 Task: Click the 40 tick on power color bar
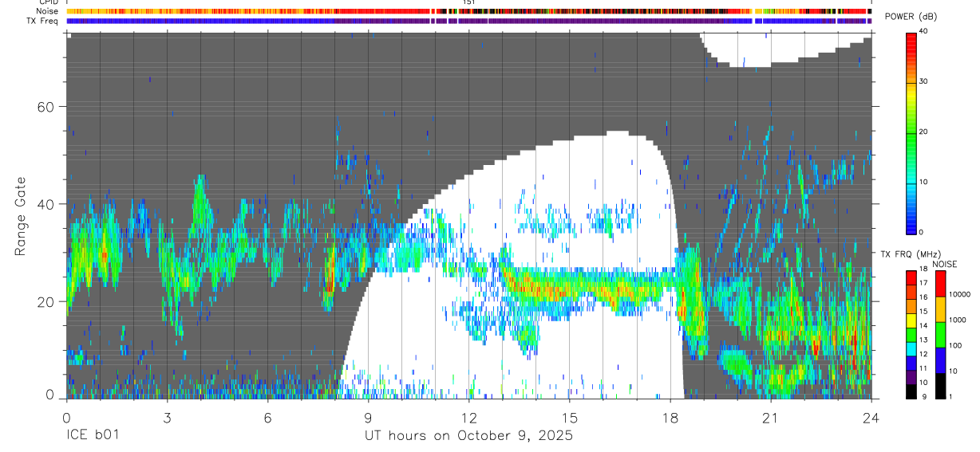coord(923,31)
